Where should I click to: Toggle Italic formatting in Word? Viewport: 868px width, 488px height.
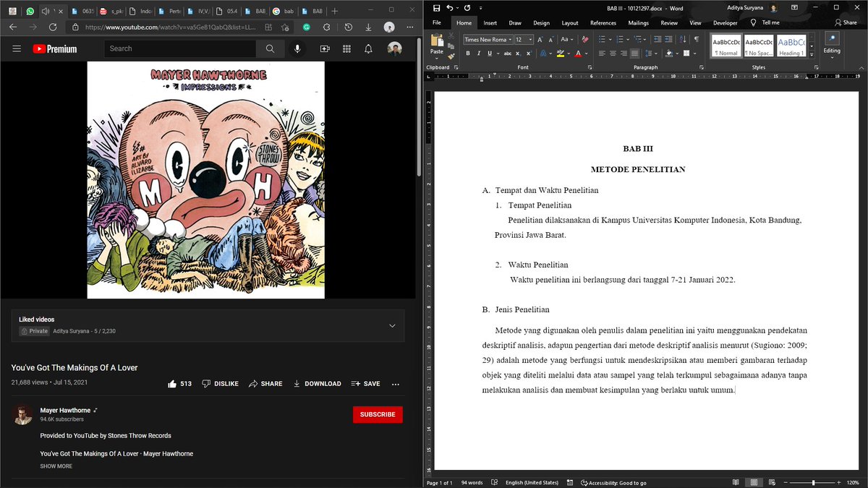pyautogui.click(x=479, y=53)
